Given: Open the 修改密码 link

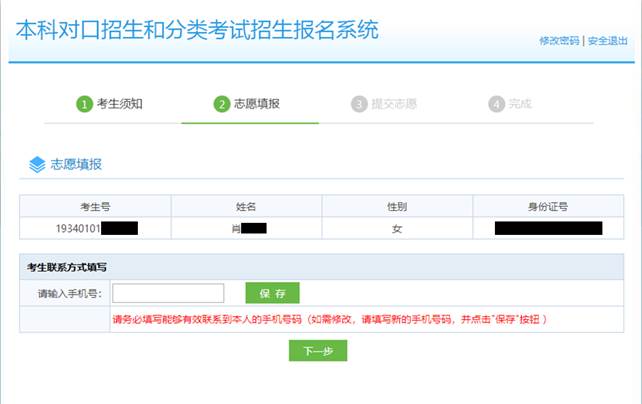Looking at the screenshot, I should [x=559, y=41].
